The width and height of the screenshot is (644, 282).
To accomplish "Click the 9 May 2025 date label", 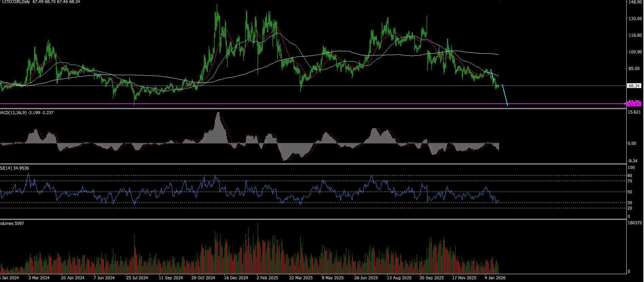I will [x=333, y=278].
